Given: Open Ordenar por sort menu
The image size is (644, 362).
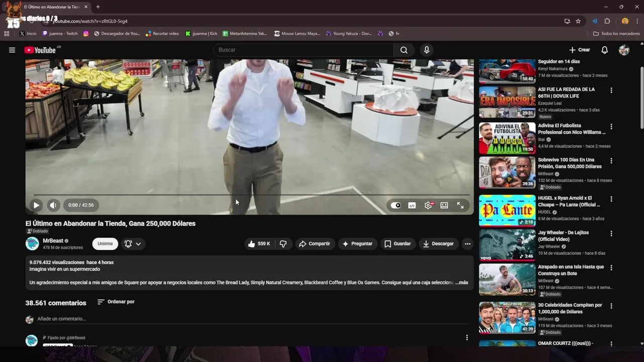Looking at the screenshot, I should pos(116,302).
